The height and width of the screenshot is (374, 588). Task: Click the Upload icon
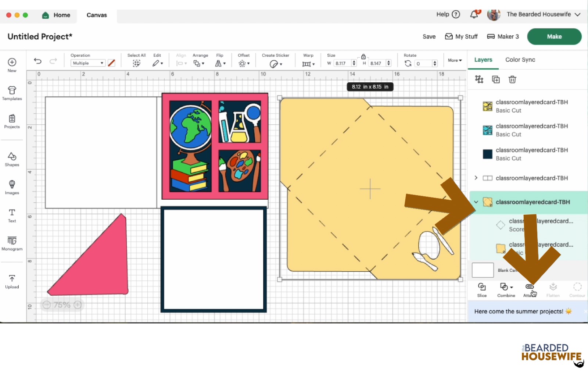(x=12, y=281)
